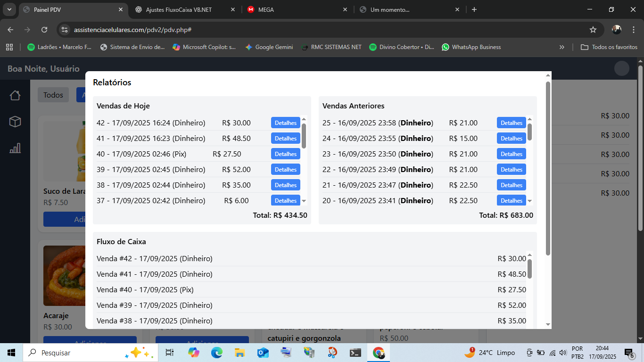644x362 pixels.
Task: Bookmark this page with star icon
Action: point(593,30)
